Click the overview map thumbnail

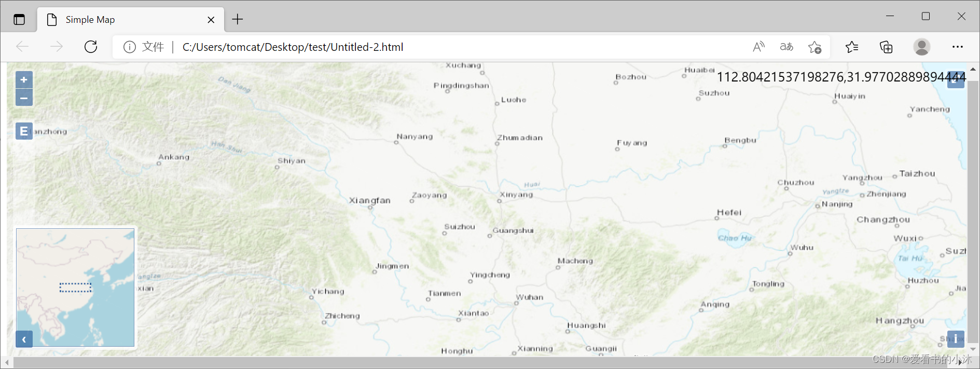[75, 288]
